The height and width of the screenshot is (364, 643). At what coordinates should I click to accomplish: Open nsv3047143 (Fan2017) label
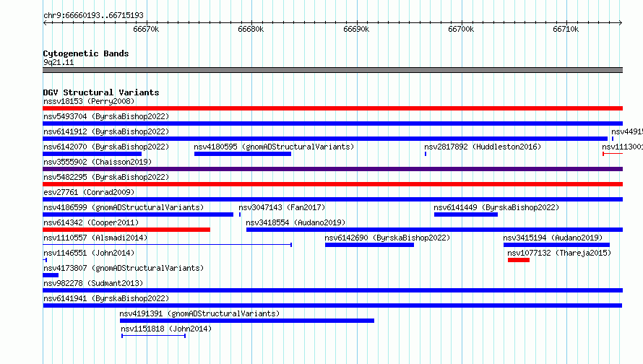pyautogui.click(x=282, y=207)
